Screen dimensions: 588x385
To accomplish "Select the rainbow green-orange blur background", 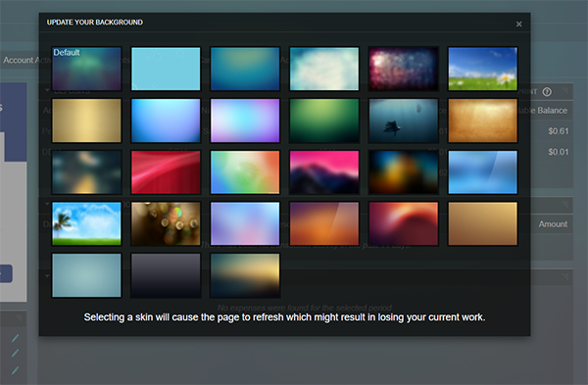I will click(245, 172).
